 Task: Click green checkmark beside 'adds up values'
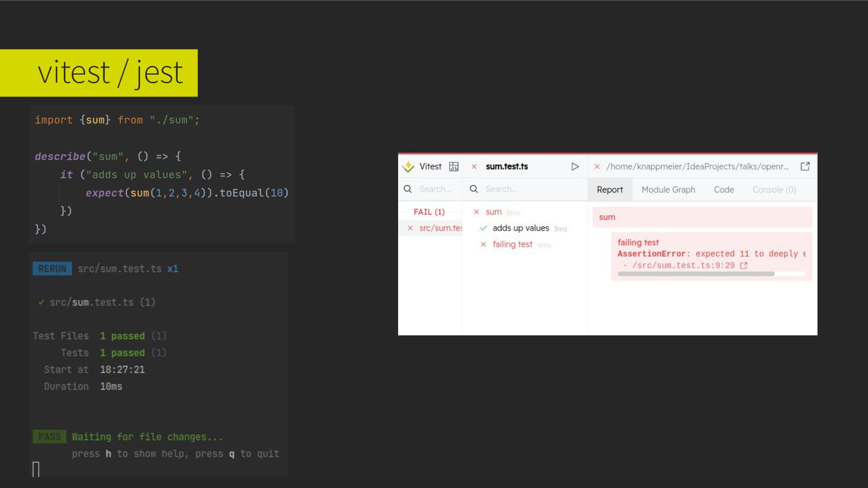point(483,228)
